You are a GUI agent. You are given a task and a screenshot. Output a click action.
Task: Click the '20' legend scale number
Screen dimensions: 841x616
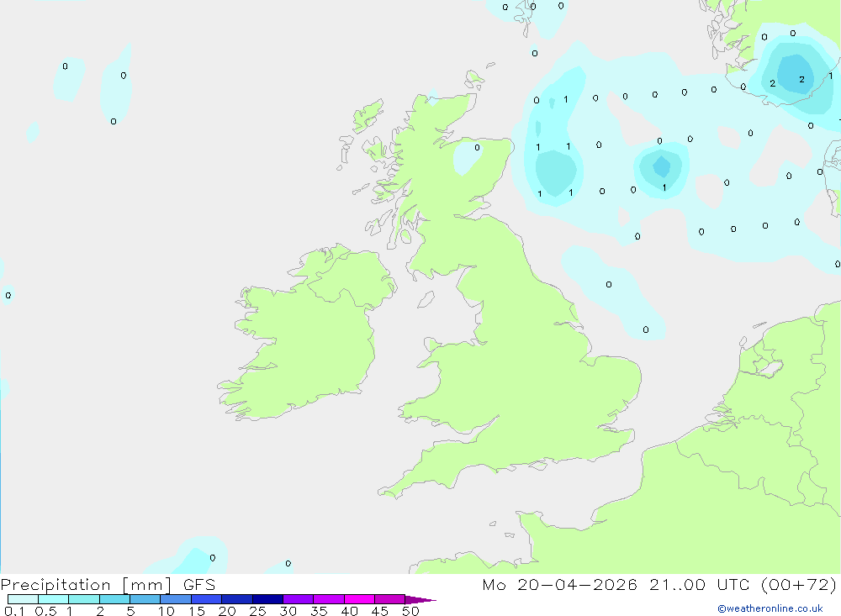point(227,611)
